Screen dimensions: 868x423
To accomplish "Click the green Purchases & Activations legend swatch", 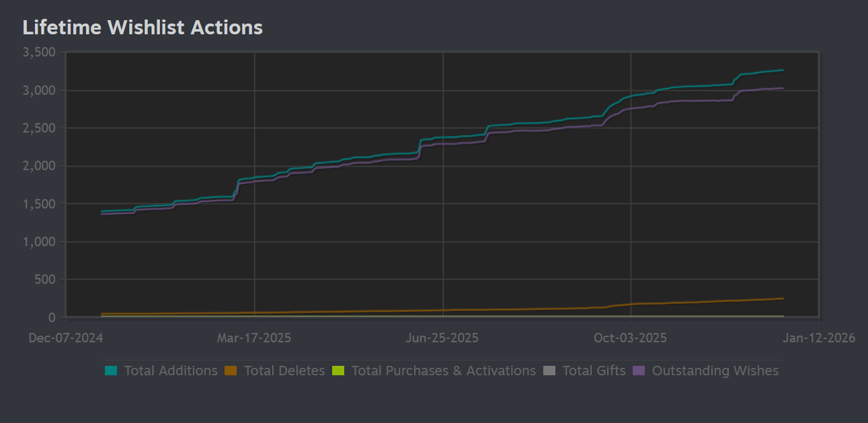I will (338, 371).
